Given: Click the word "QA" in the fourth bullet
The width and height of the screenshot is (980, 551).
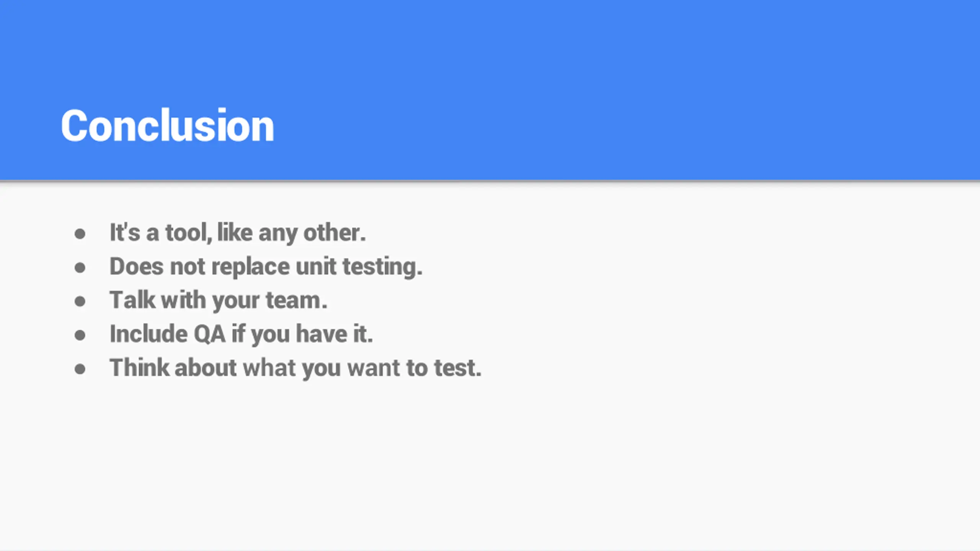Looking at the screenshot, I should coord(210,334).
